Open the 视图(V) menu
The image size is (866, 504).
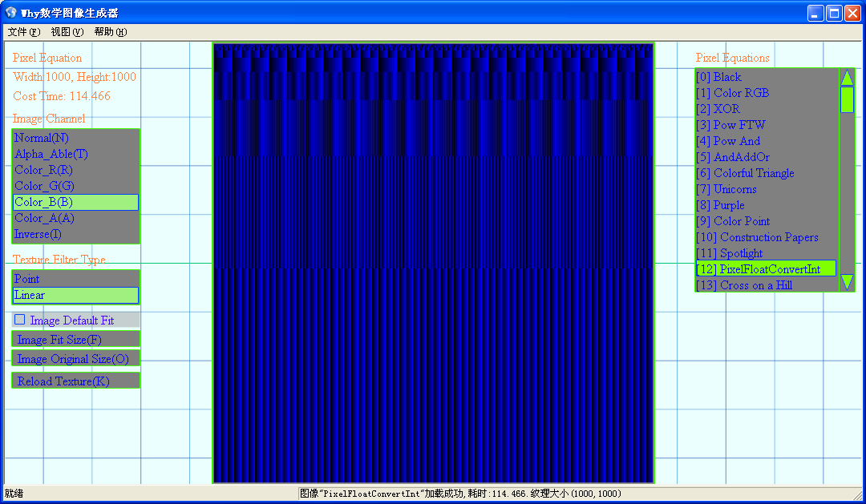(x=67, y=32)
